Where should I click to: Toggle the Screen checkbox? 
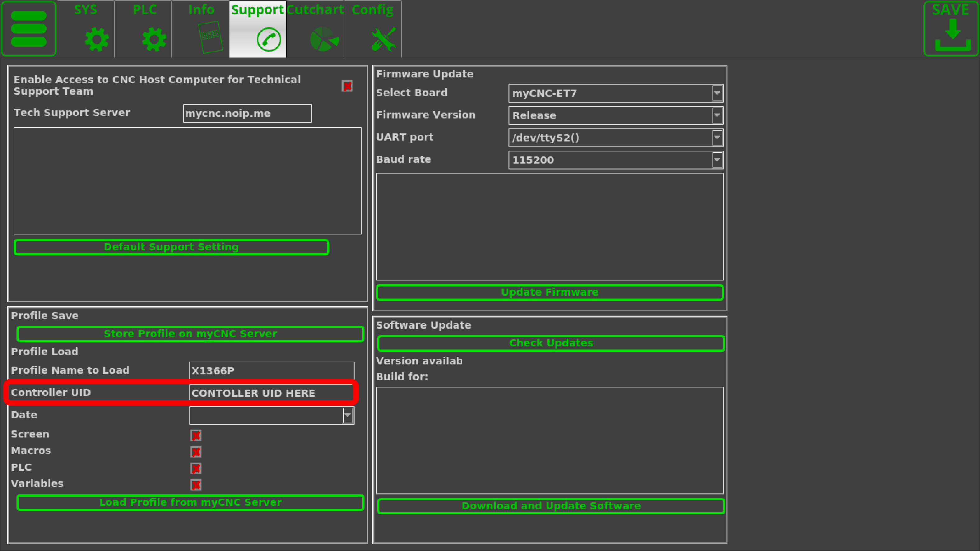(x=196, y=435)
